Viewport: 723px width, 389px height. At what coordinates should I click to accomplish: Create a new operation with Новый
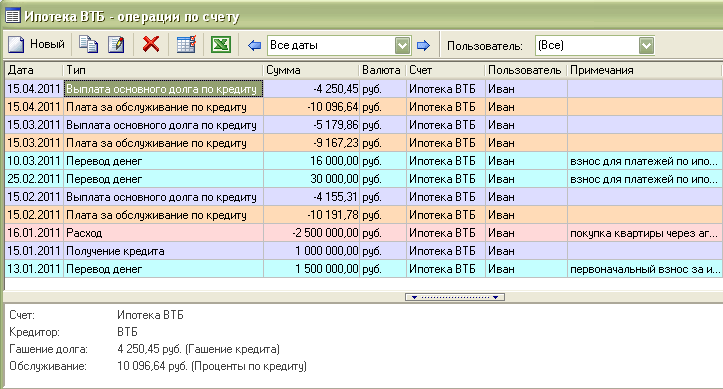(36, 45)
